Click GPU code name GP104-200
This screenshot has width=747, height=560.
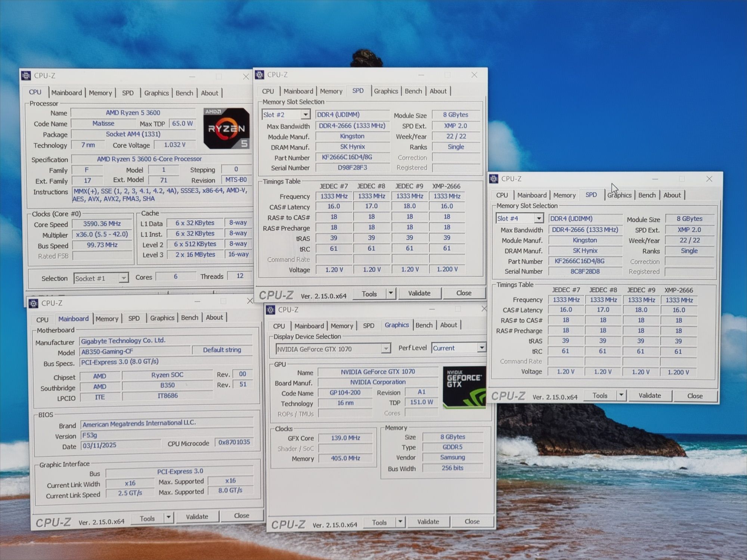click(x=345, y=392)
